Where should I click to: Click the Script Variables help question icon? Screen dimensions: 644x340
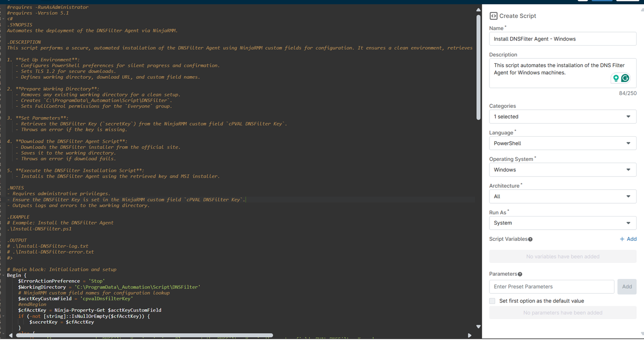(x=529, y=238)
